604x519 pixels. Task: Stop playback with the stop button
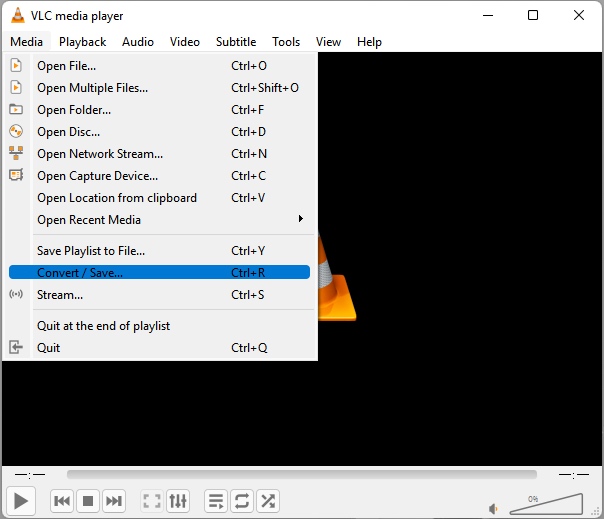(88, 501)
